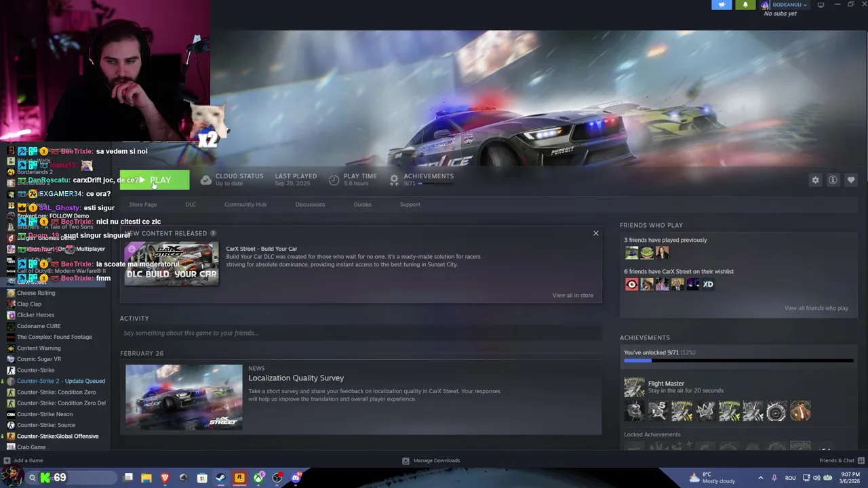Image resolution: width=868 pixels, height=488 pixels.
Task: Click the New Content Released help icon
Action: (x=213, y=233)
